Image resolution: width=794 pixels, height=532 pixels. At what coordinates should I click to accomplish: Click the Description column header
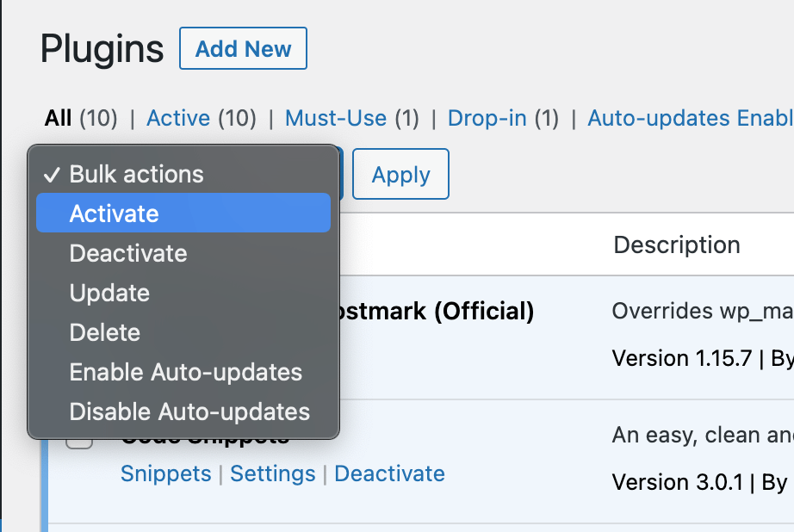coord(677,245)
